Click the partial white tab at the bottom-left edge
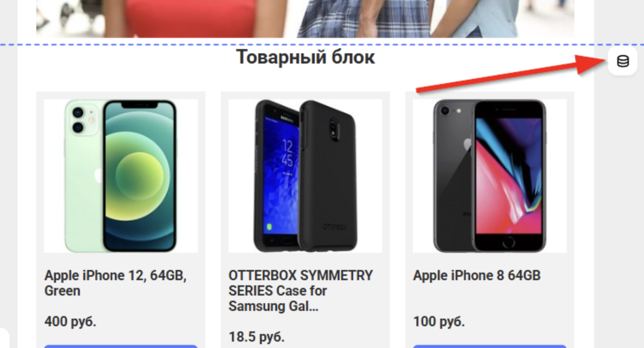 pyautogui.click(x=4, y=338)
